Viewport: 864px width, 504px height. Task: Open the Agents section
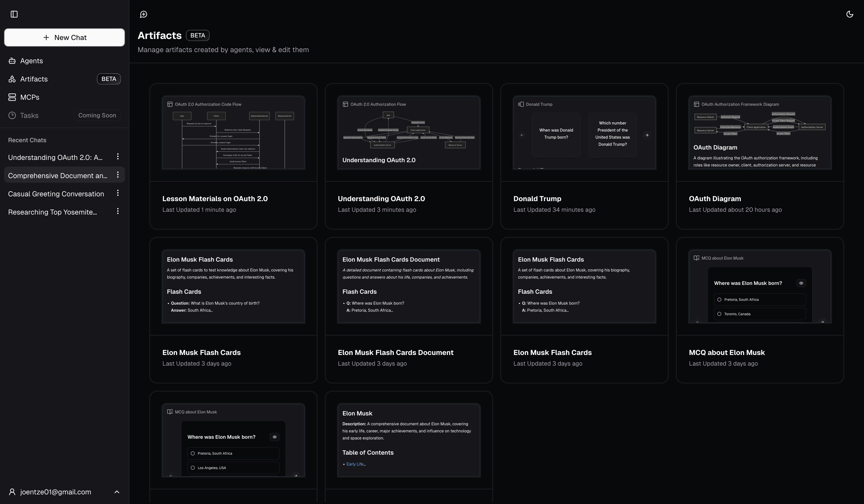(x=32, y=61)
